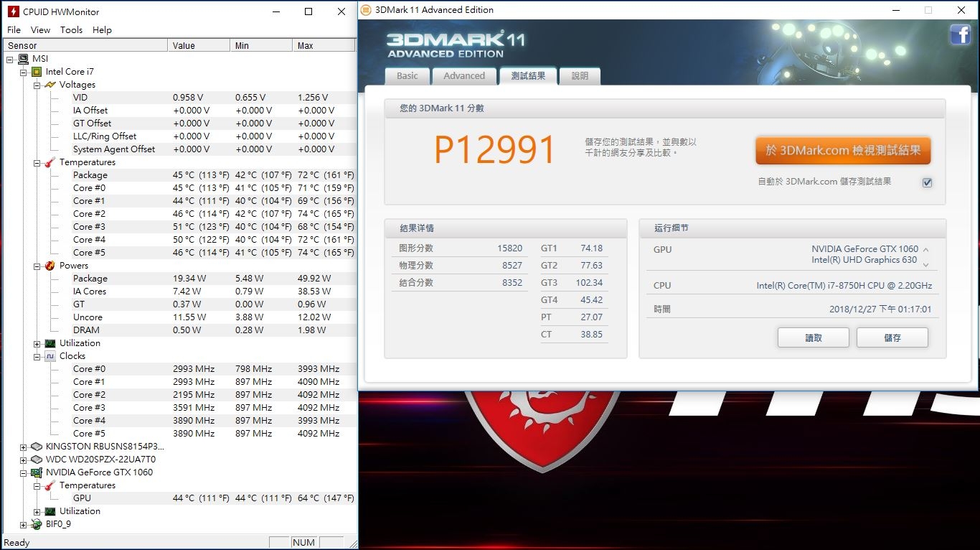
Task: Click the BIF0_9 battery icon
Action: click(x=37, y=524)
